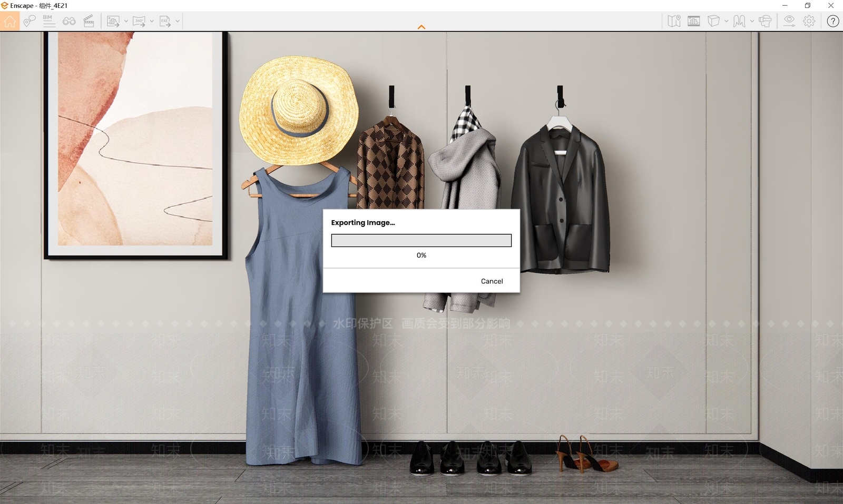Minimize the Enscape window
This screenshot has width=843, height=504.
785,5
